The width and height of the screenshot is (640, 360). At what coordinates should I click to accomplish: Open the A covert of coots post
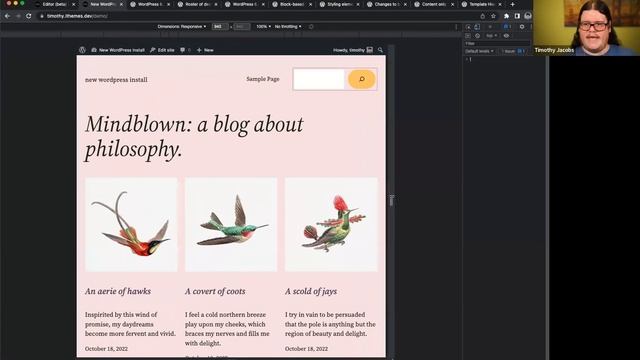[215, 291]
